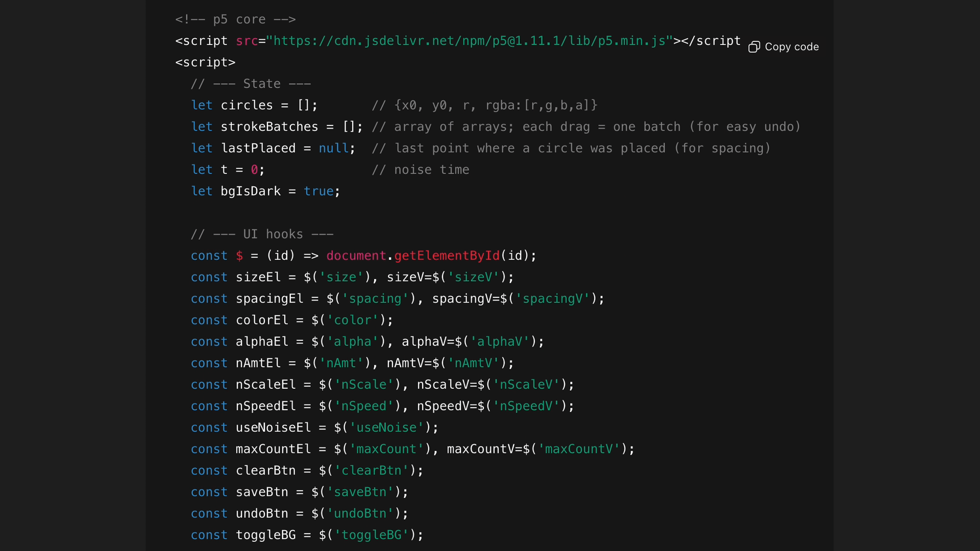
Task: Click the 'nScaleEl' constant name
Action: click(x=265, y=384)
